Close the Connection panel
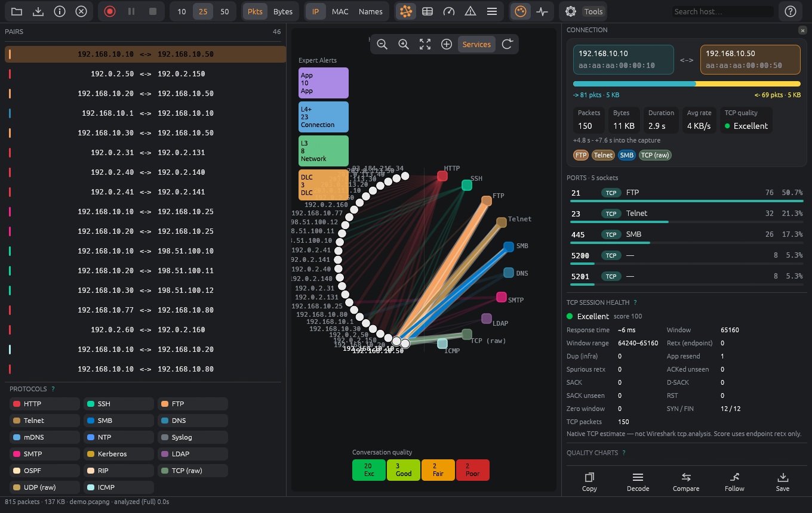 tap(802, 30)
